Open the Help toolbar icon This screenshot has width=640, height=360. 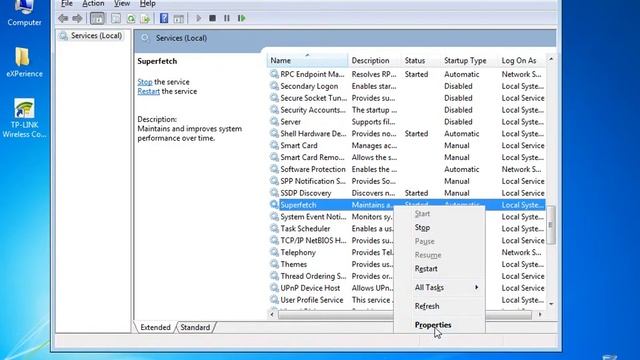pos(164,18)
